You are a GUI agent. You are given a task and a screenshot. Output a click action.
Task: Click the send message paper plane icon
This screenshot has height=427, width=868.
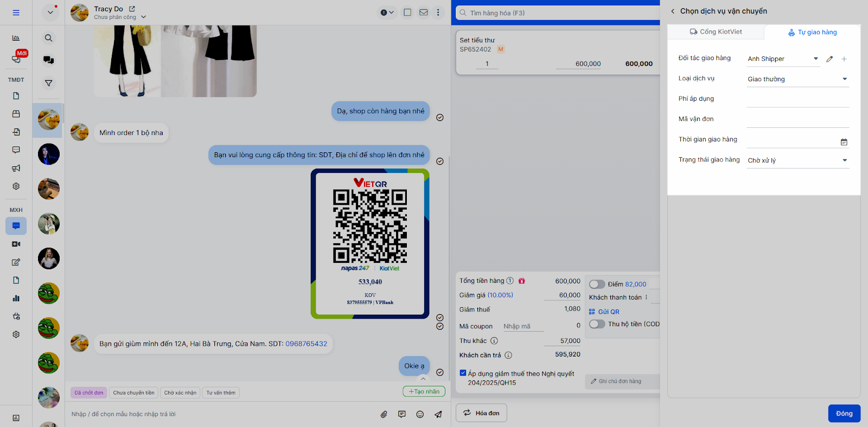click(438, 414)
